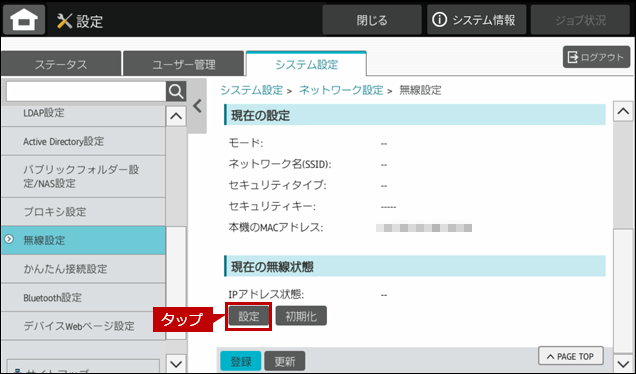Open Bluetooth設定 menu item
The height and width of the screenshot is (374, 636).
click(83, 297)
